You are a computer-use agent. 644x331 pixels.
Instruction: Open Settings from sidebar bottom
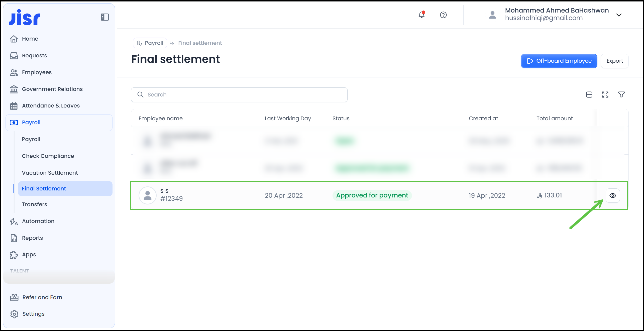point(33,314)
